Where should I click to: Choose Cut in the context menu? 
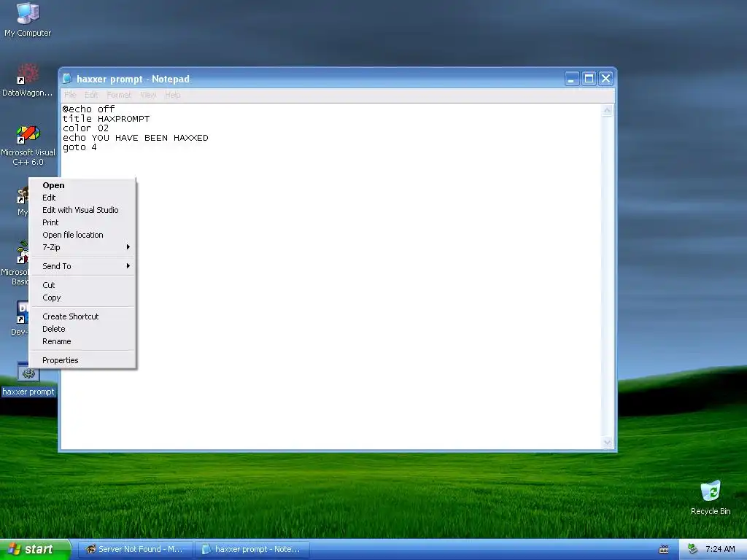82,285
